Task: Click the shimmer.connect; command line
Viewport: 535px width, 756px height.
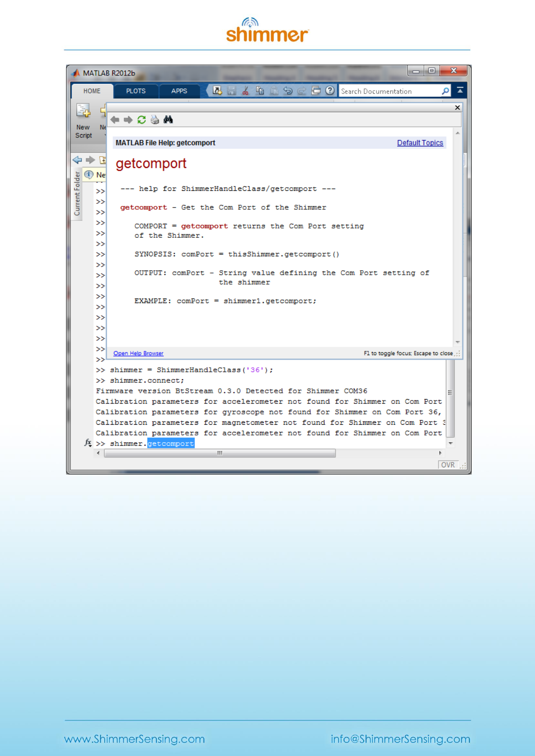Action: coord(140,380)
